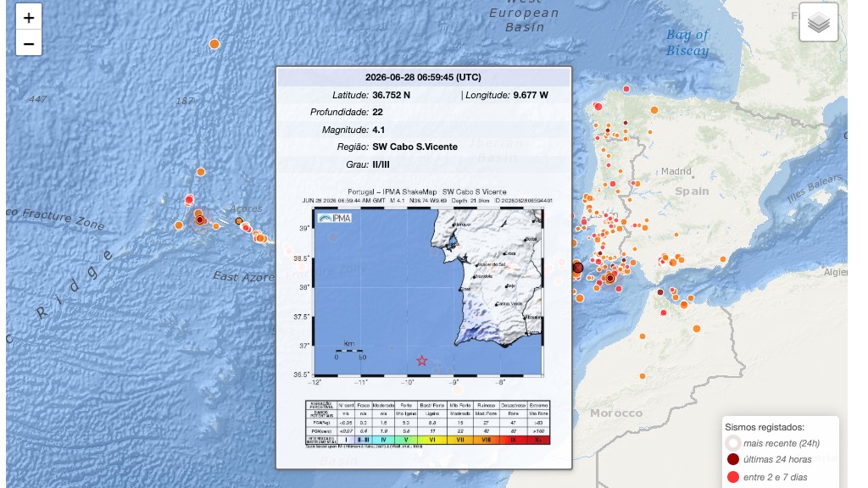Click the large dark marker just right of the popup
Viewport: 868px width, 488px height.
(x=578, y=268)
